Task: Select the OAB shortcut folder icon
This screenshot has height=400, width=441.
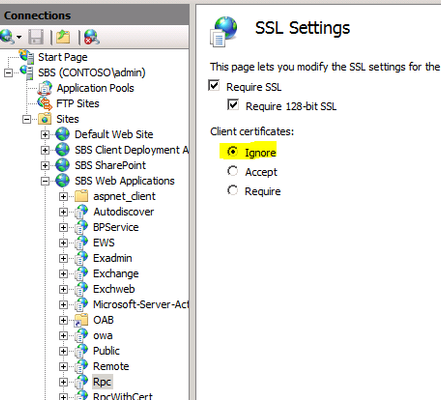Action: tap(81, 320)
